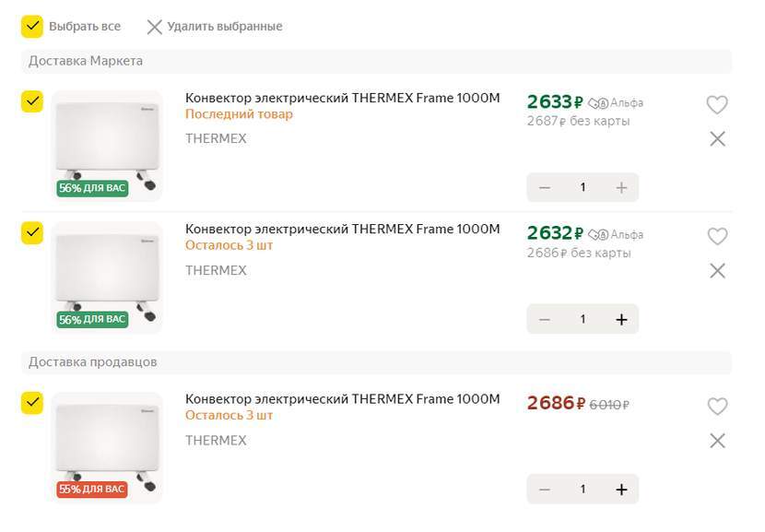Favorite the 2632₽ THERMEX convector
Image resolution: width=765 pixels, height=532 pixels.
717,236
